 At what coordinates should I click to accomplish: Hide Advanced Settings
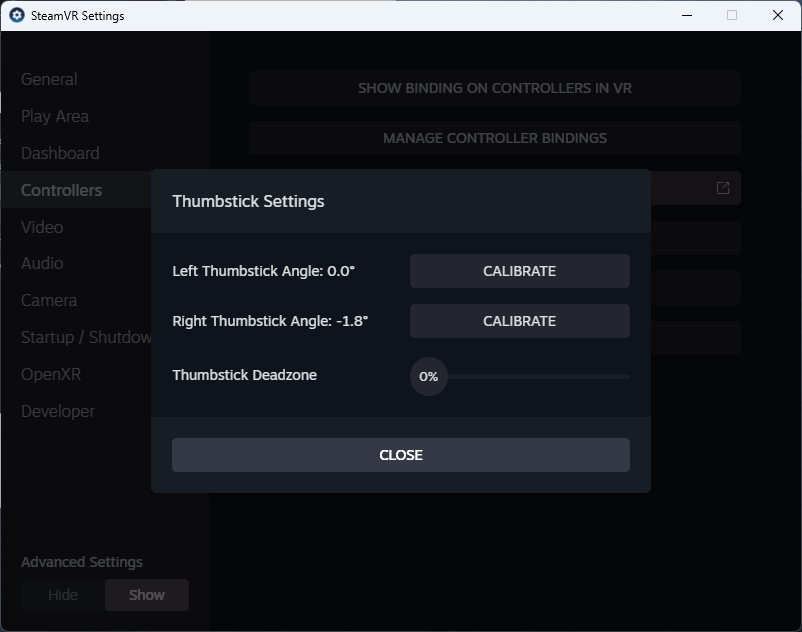tap(63, 595)
